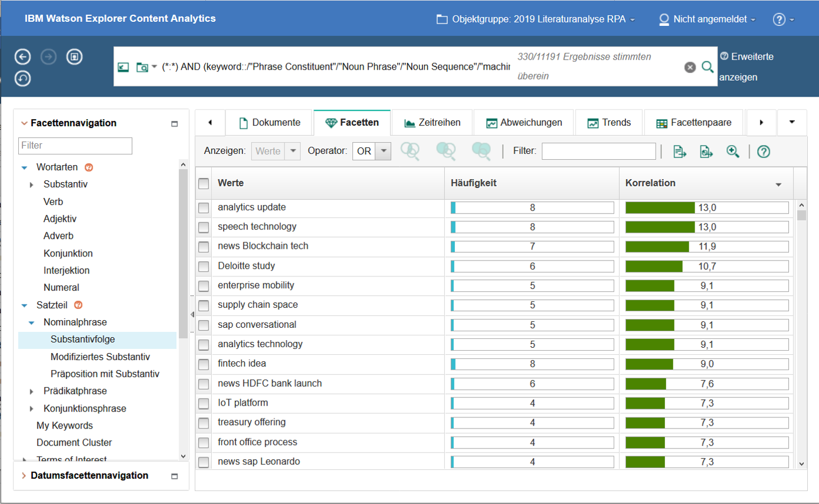Expand the Konjunktionsphrase node
The height and width of the screenshot is (504, 819).
click(31, 409)
